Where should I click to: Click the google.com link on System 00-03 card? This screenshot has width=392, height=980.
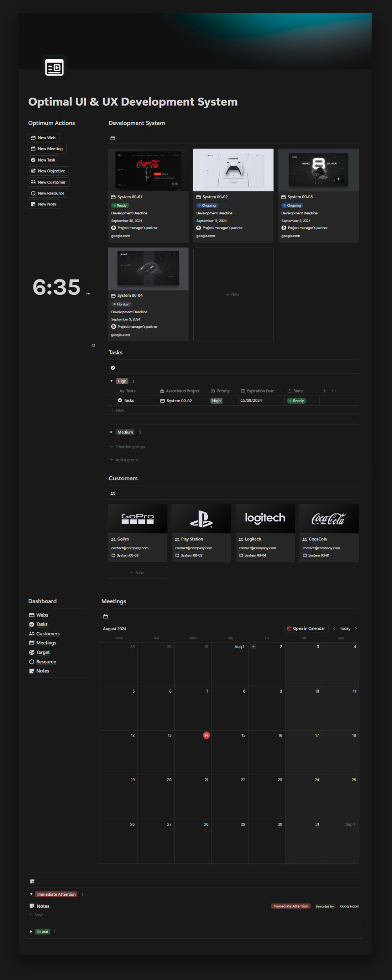pos(290,236)
